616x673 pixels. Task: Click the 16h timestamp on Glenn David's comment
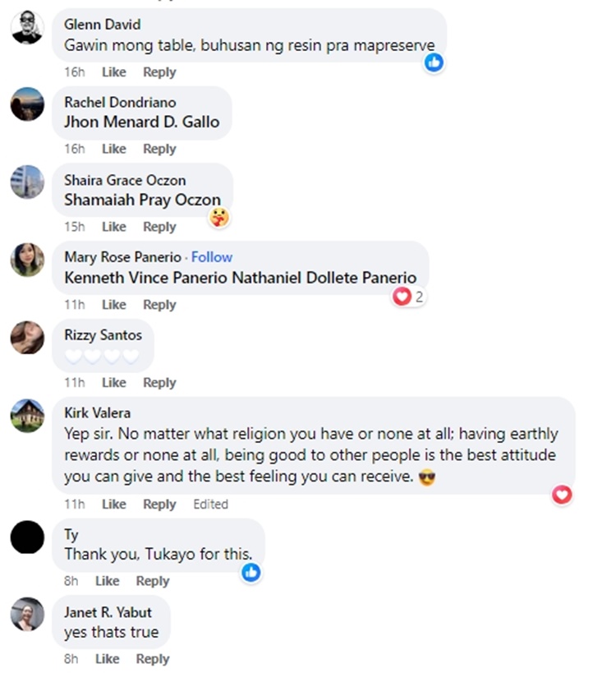pyautogui.click(x=74, y=72)
